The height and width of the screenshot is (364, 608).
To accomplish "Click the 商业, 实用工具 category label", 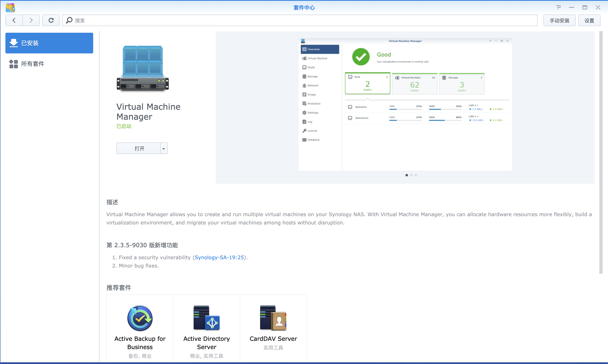I will (x=206, y=356).
